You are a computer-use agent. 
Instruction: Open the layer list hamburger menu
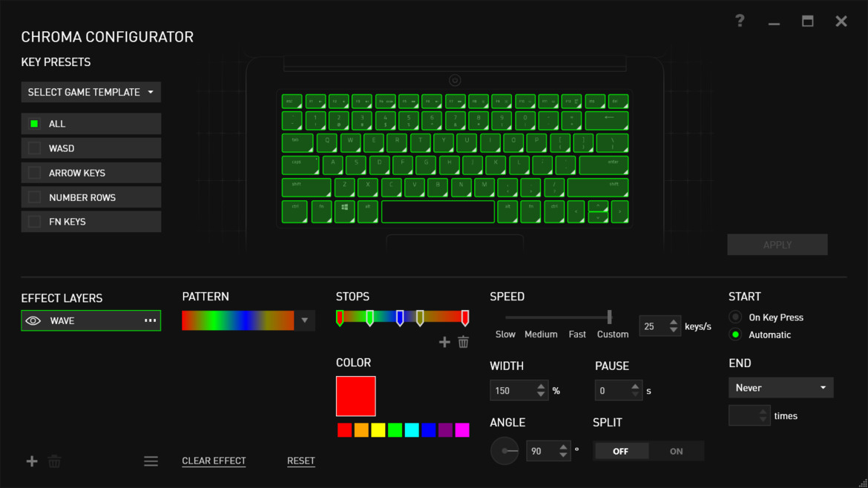tap(151, 461)
